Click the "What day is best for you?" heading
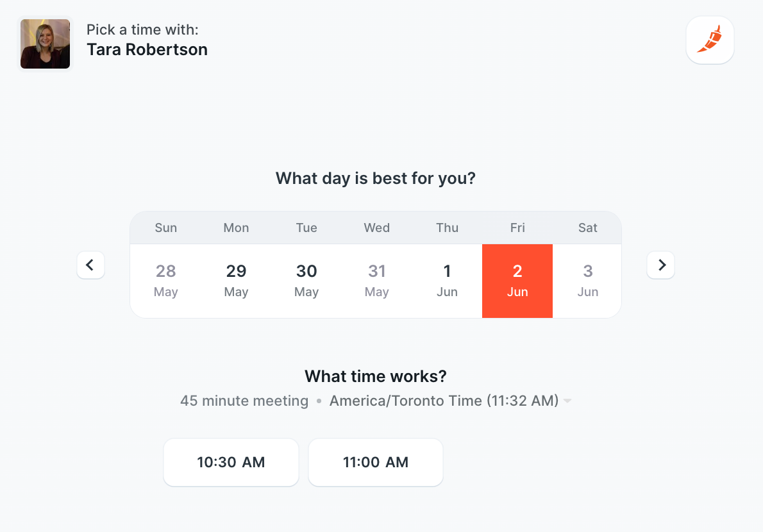Screen dimensions: 763x532 (376, 178)
